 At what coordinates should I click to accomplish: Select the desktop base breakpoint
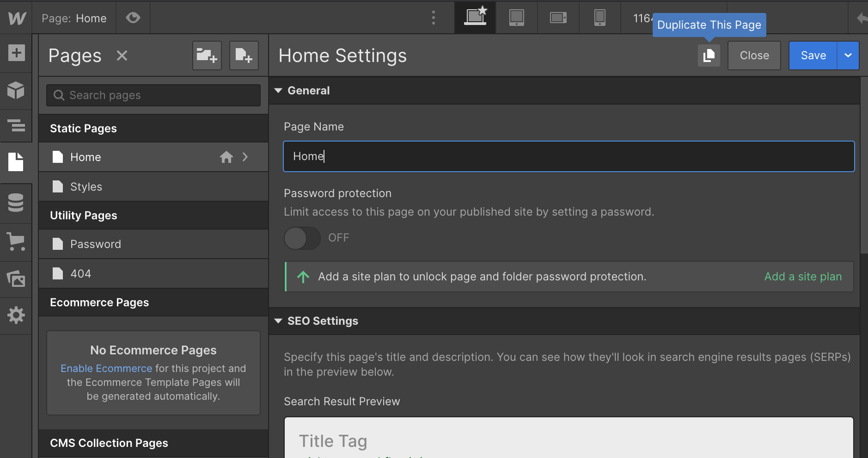(476, 18)
